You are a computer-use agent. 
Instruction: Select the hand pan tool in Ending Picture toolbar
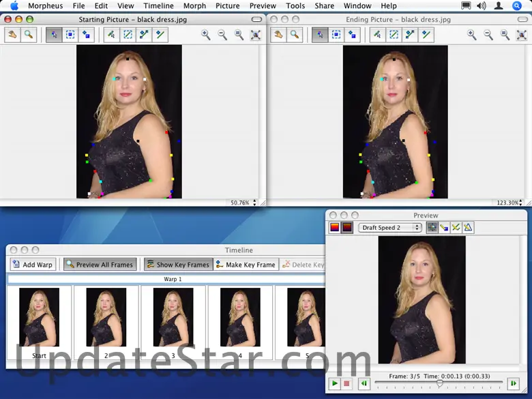pos(278,35)
